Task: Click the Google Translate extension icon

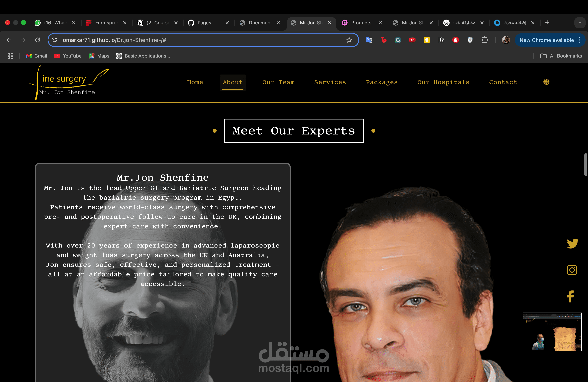Action: (x=369, y=40)
